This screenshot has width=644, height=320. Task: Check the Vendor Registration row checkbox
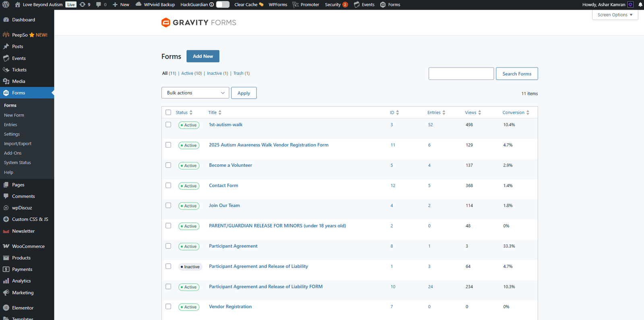coord(168,306)
